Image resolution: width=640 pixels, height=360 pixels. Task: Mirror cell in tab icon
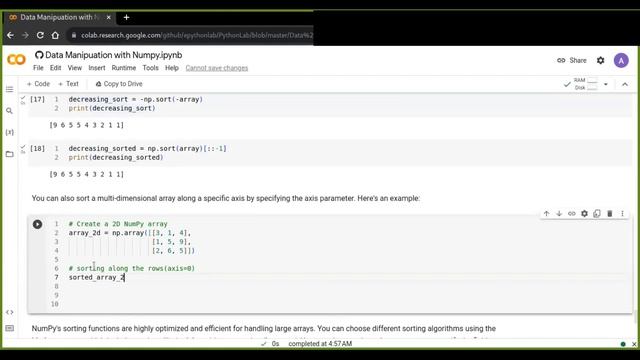(x=597, y=213)
